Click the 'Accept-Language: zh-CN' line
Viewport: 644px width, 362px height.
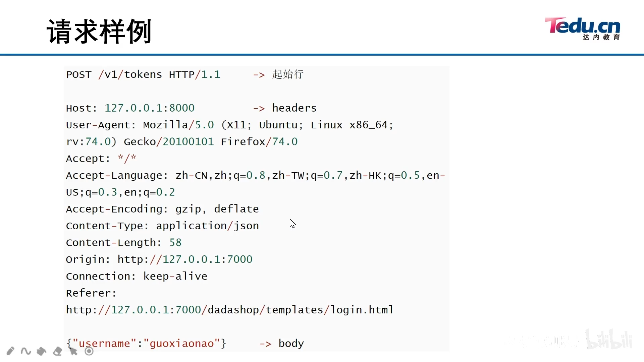255,175
